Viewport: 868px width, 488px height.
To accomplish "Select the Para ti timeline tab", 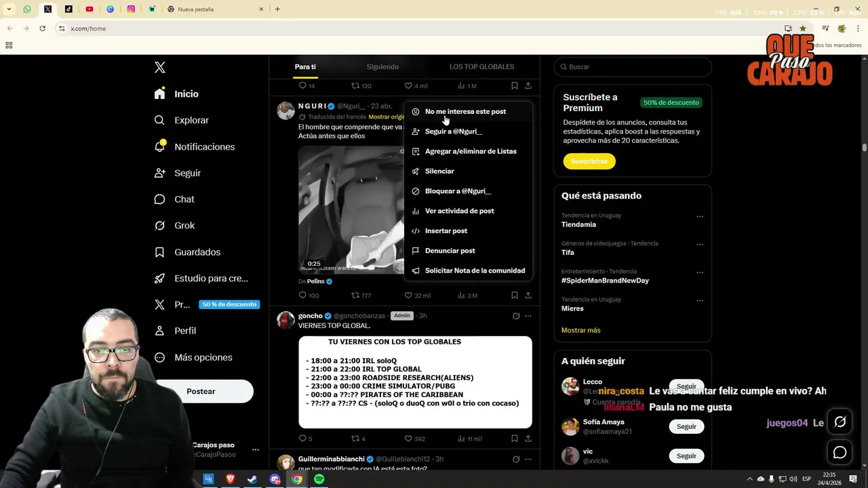I will coord(305,67).
